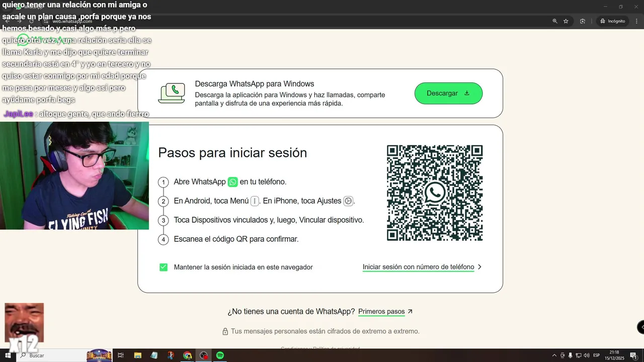Screen dimensions: 644x362
Task: Click the Back arrow in the browser toolbar
Action: point(8,21)
